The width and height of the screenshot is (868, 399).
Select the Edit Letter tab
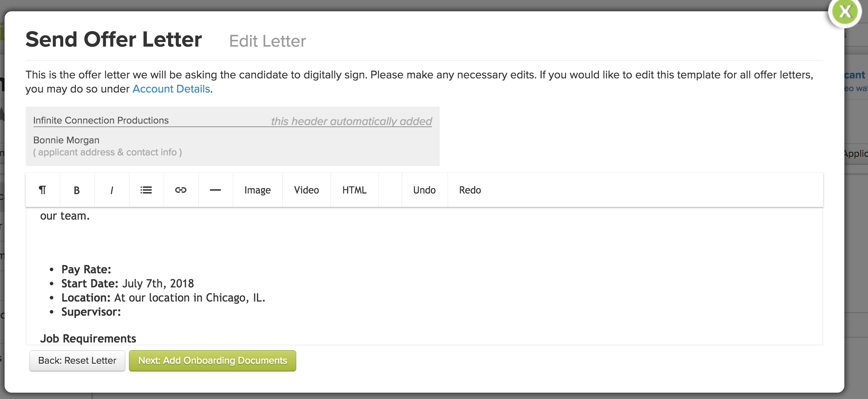click(x=268, y=41)
